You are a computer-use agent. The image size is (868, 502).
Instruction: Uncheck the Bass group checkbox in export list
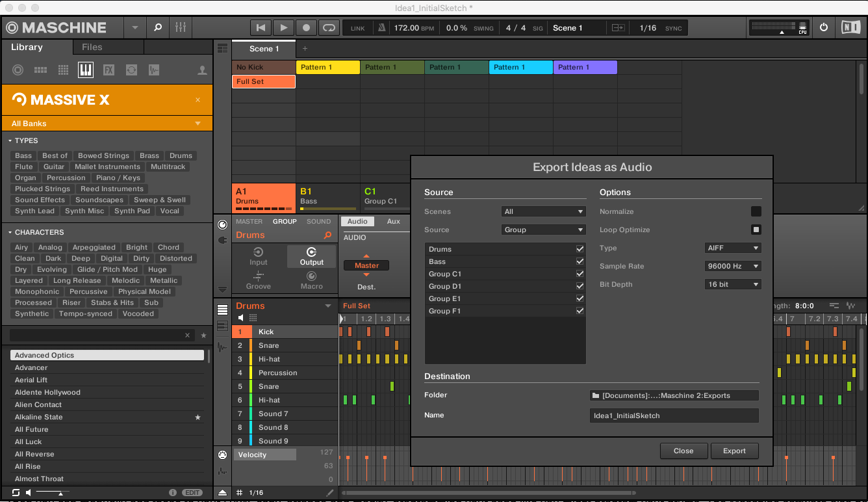tap(580, 261)
